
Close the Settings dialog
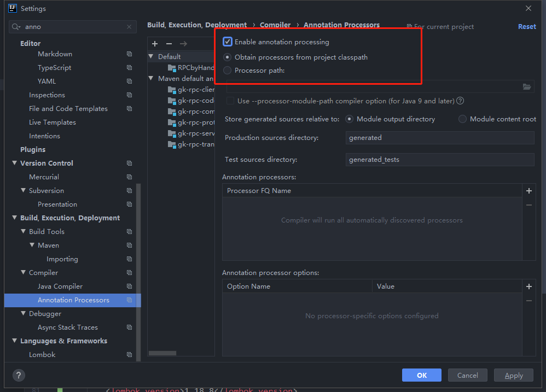coord(528,8)
